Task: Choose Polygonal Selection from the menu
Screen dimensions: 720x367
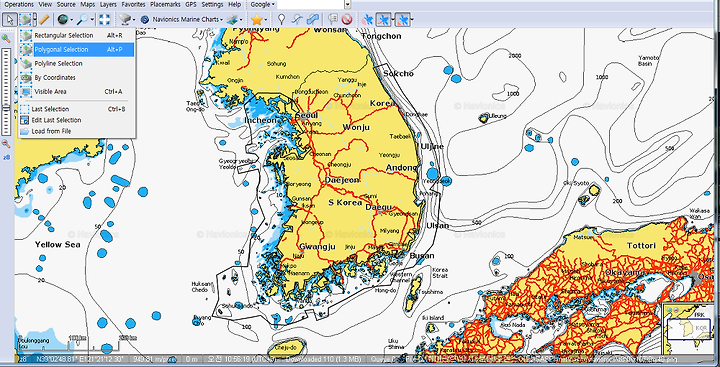Action: pos(77,50)
